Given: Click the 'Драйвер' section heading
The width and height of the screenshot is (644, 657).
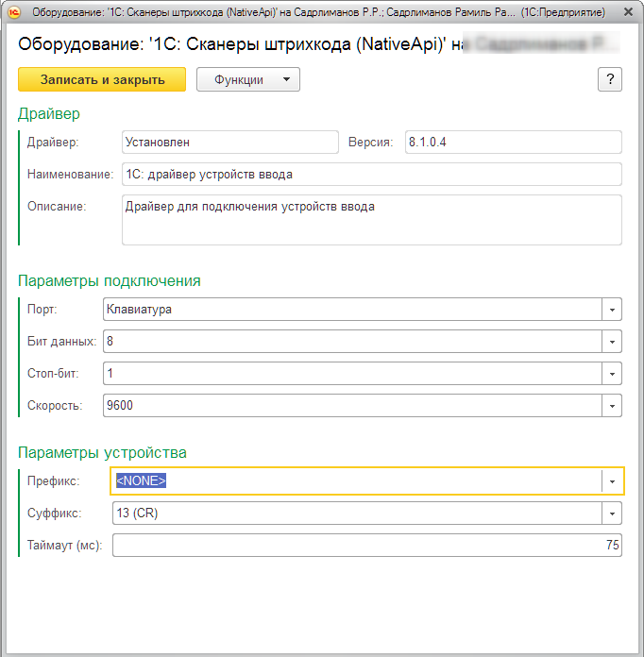Looking at the screenshot, I should (x=49, y=113).
